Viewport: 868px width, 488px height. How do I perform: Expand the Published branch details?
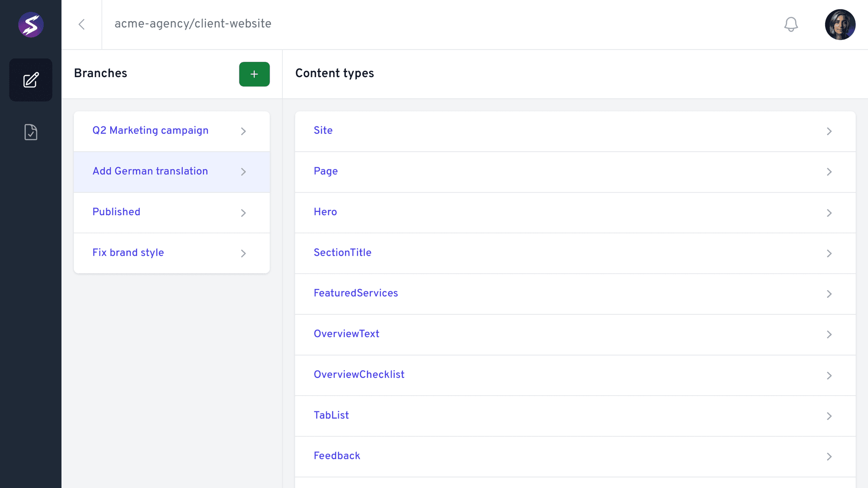(x=243, y=213)
